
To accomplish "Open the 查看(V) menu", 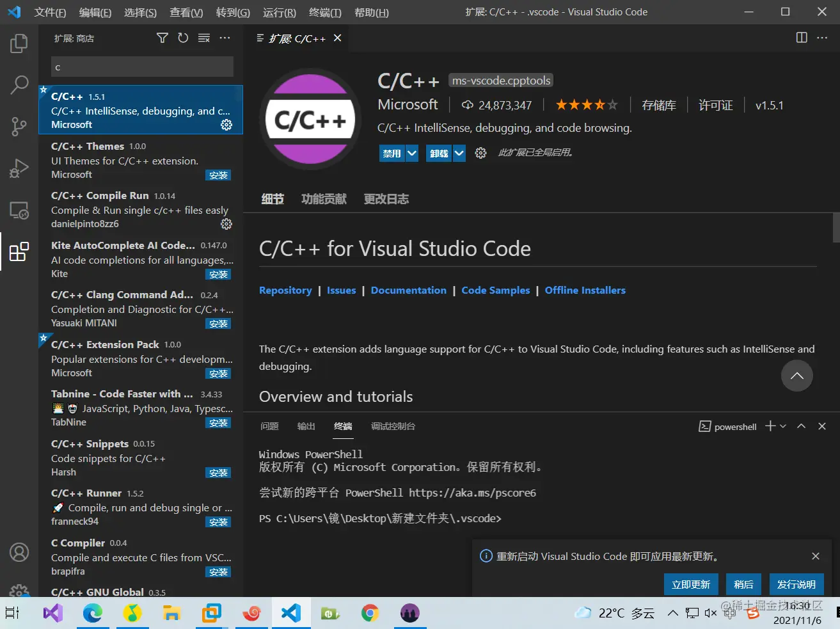I will (x=186, y=12).
